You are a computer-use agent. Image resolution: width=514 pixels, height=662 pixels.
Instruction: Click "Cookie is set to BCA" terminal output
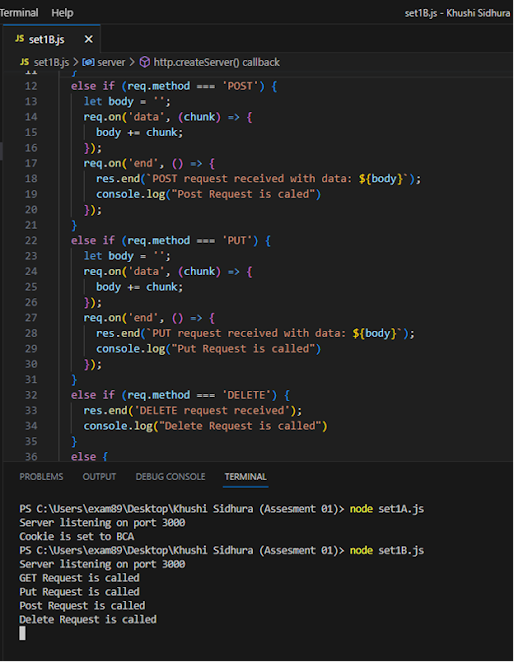click(x=76, y=537)
